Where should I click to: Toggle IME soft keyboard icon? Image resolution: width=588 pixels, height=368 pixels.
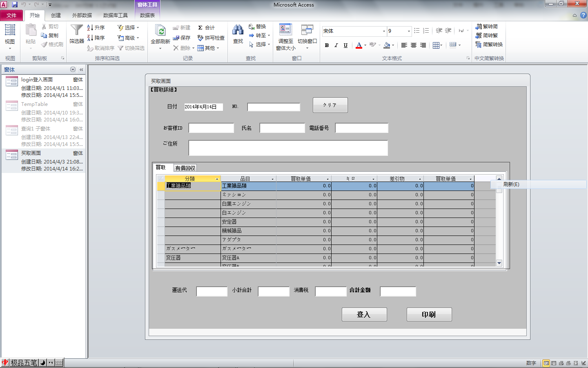[x=59, y=363]
